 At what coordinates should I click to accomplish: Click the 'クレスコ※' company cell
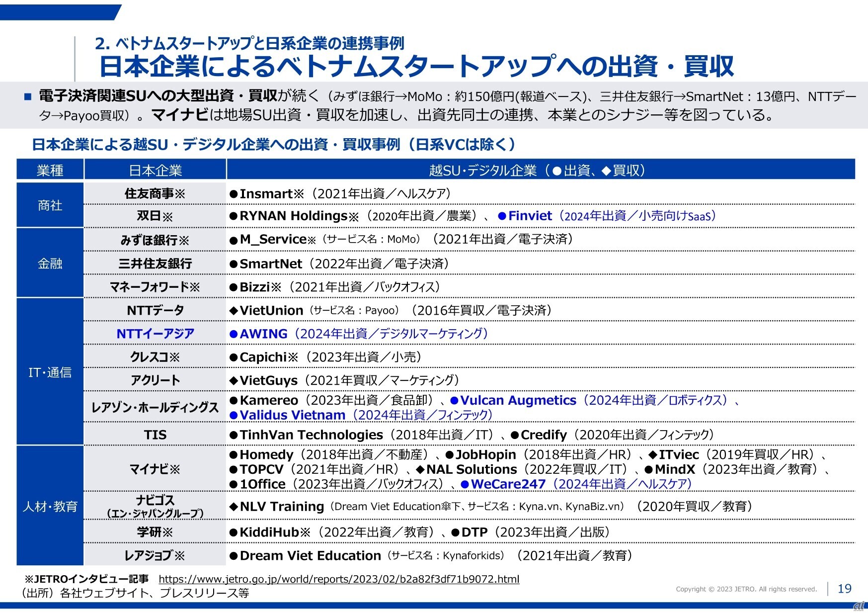[x=155, y=357]
